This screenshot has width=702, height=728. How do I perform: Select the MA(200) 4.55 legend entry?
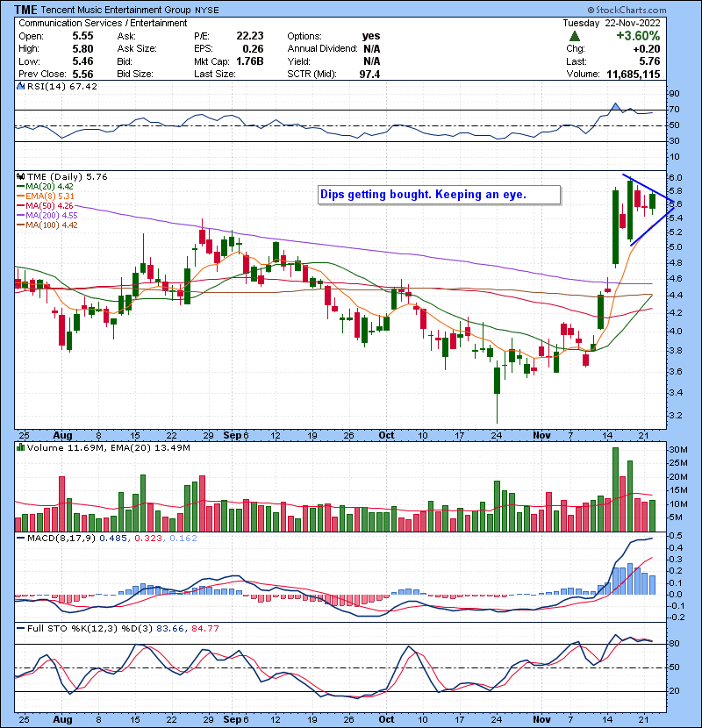(x=47, y=216)
